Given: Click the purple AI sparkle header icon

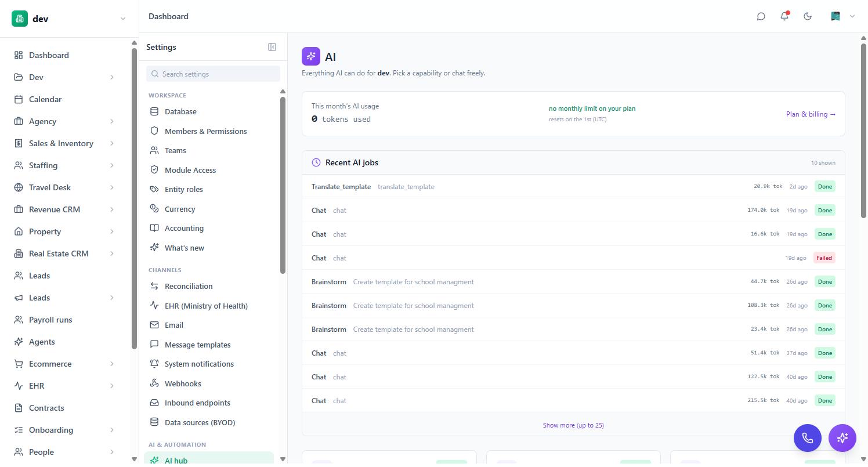Looking at the screenshot, I should [311, 56].
